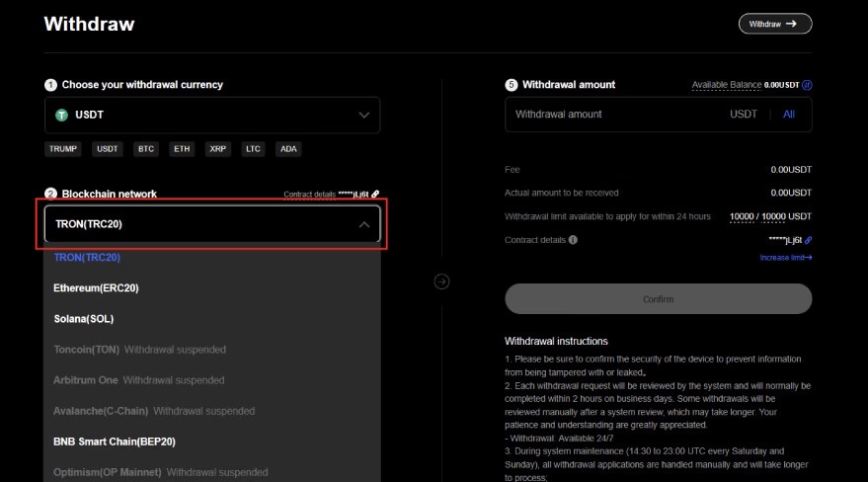Select the XRP quick currency chip
This screenshot has width=868, height=482.
click(217, 149)
